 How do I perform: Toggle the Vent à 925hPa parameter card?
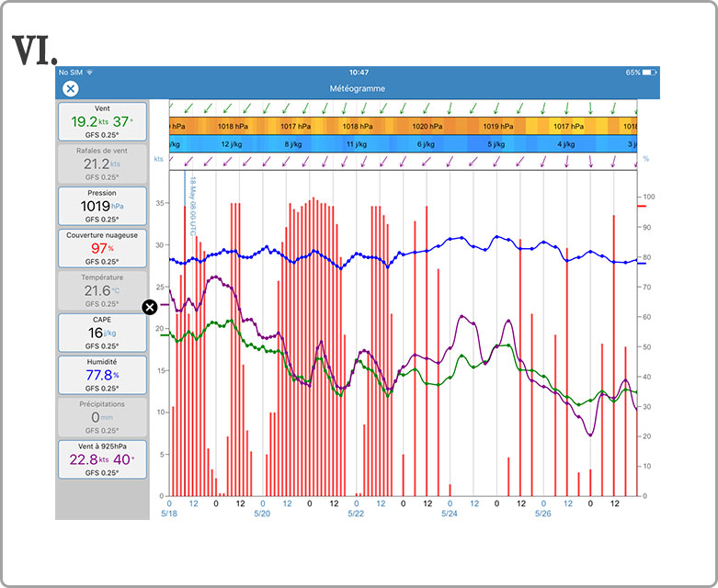102,459
